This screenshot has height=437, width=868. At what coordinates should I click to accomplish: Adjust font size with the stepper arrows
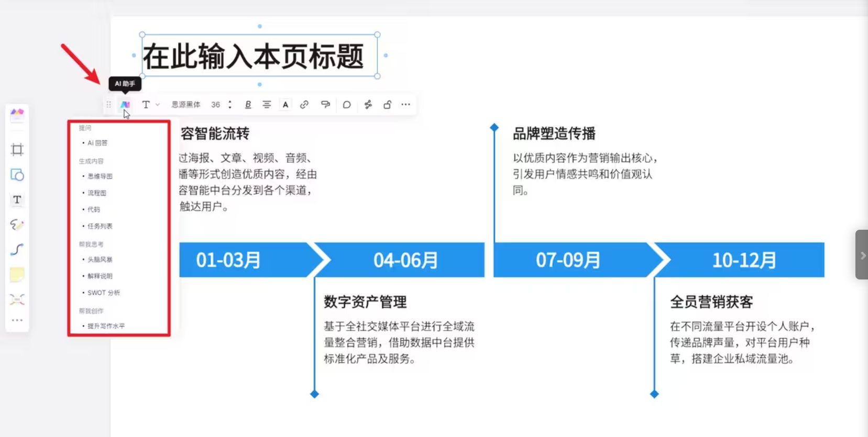click(230, 105)
